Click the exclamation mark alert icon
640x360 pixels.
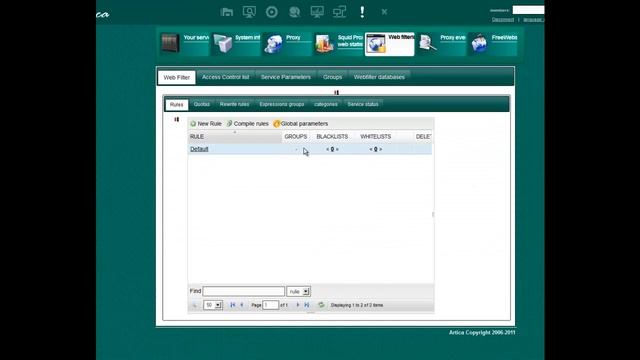point(362,12)
